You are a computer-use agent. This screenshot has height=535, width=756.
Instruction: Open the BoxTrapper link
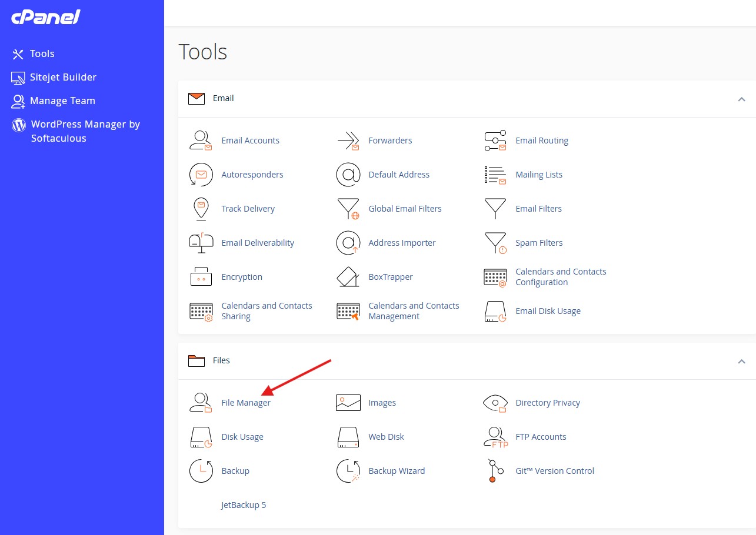pyautogui.click(x=391, y=277)
